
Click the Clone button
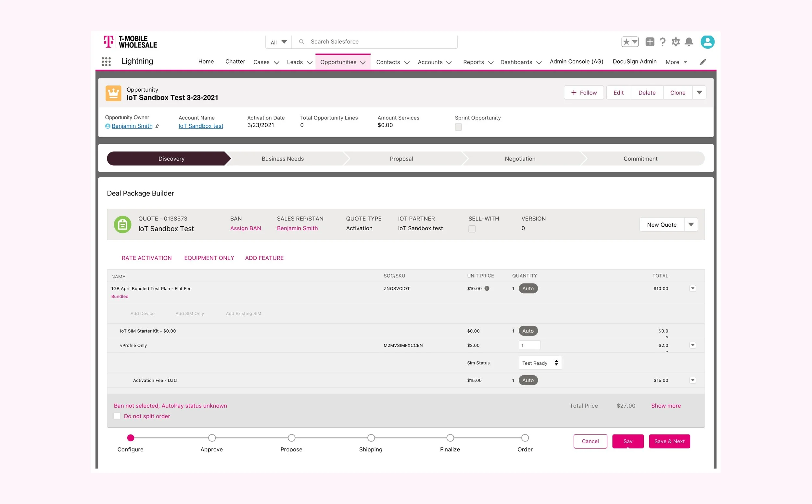[x=678, y=93]
